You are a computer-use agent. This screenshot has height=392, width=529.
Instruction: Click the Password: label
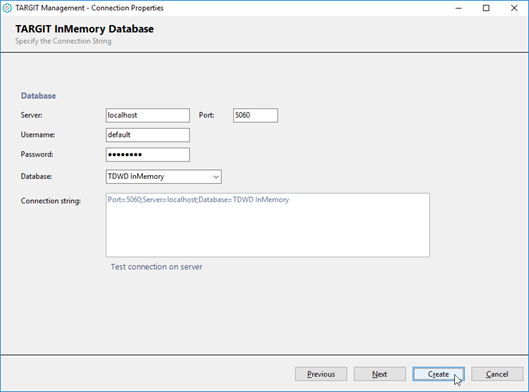(x=37, y=155)
